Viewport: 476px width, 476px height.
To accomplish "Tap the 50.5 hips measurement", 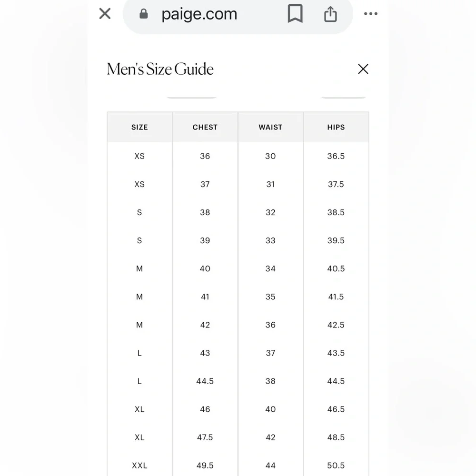I will click(x=336, y=465).
